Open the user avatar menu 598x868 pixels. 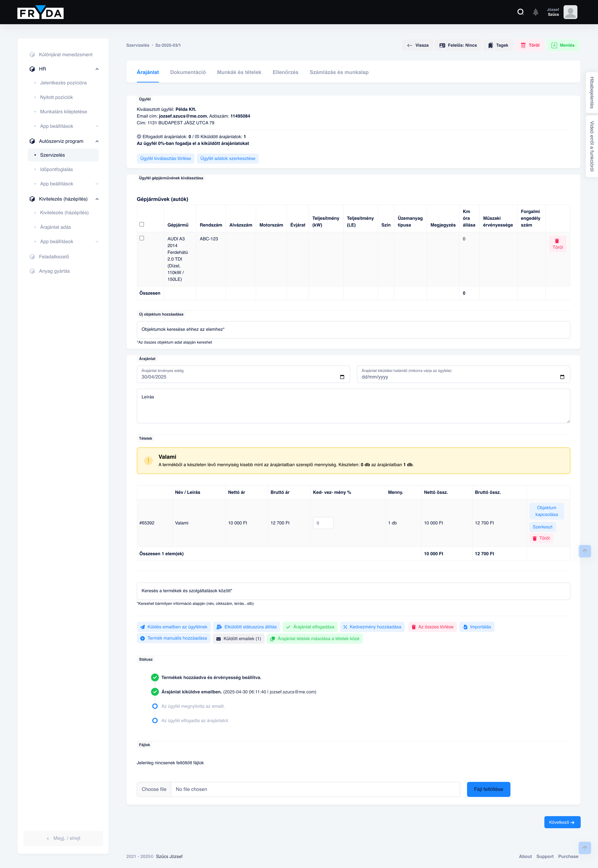click(x=570, y=12)
